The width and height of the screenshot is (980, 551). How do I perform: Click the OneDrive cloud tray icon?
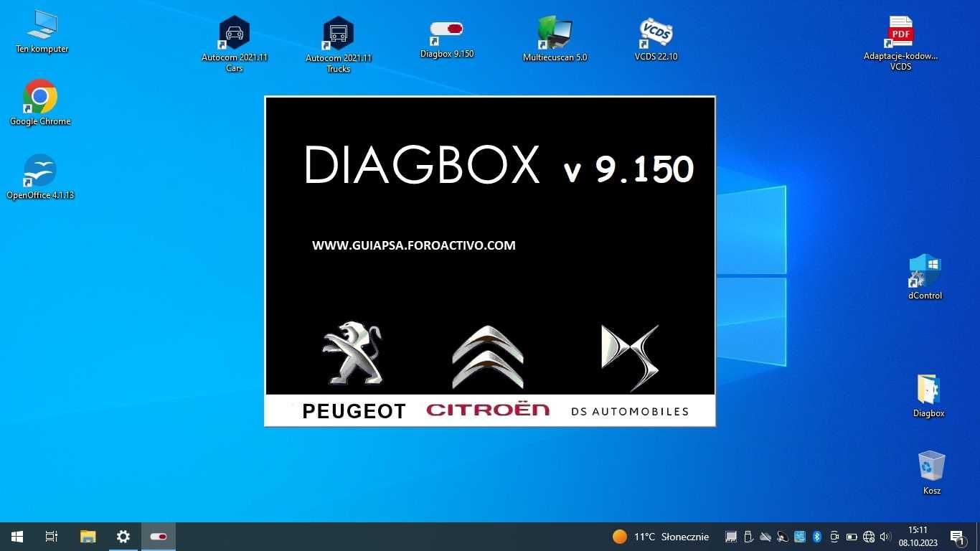765,537
